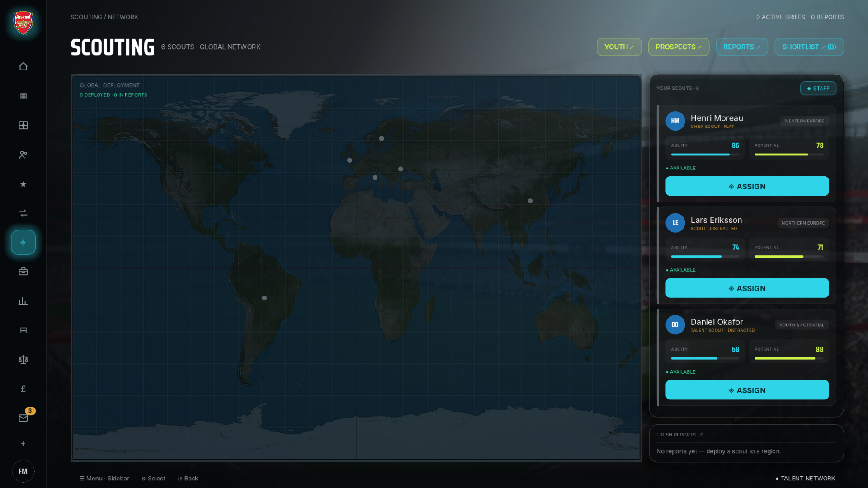Click the Arsenal club crest
The image size is (868, 488).
click(x=23, y=23)
